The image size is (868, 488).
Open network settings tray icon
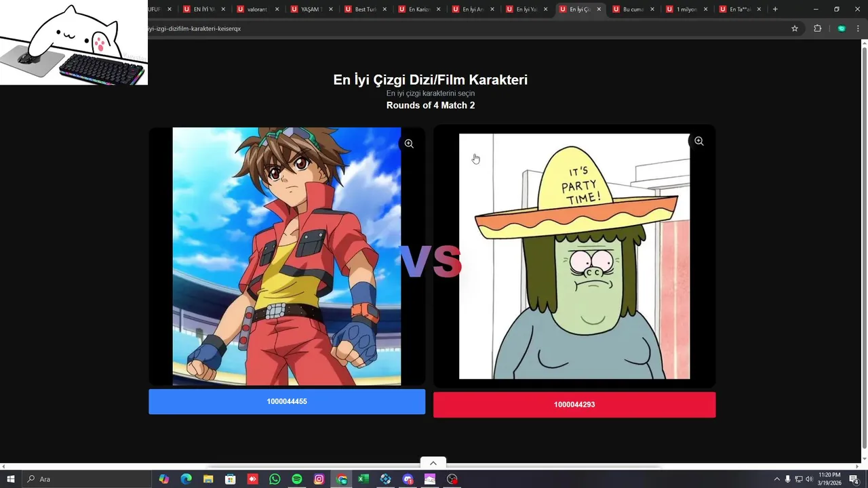coord(798,479)
